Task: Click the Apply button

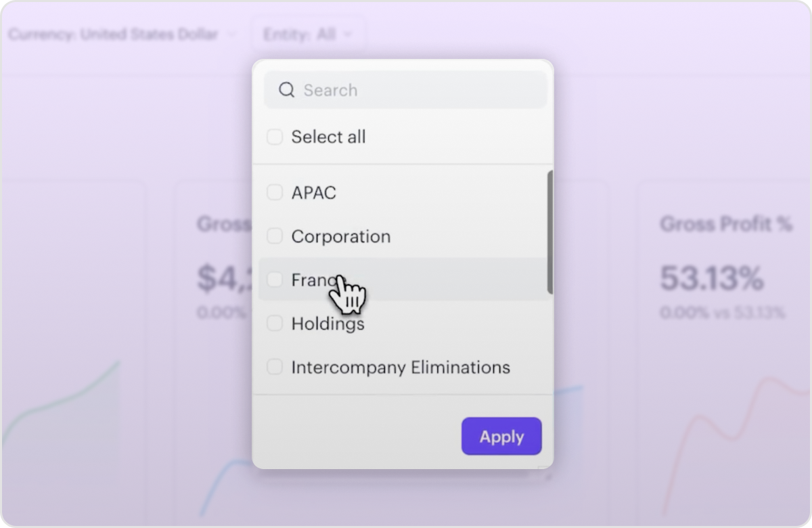Action: pos(501,437)
